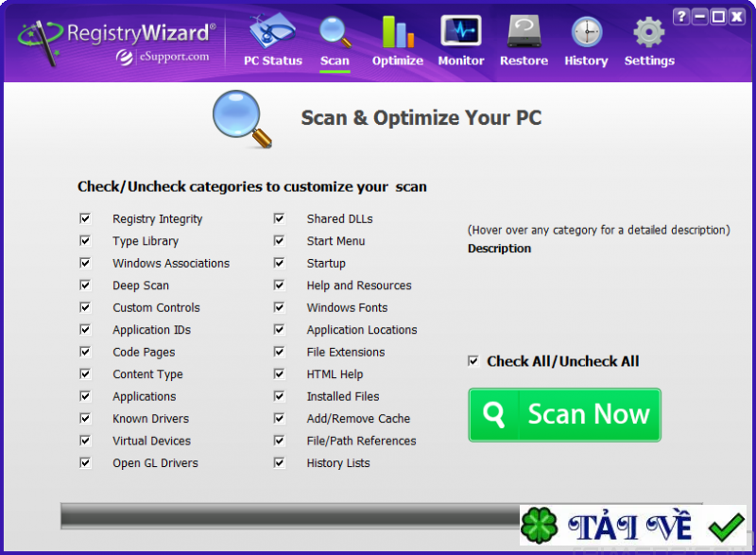Toggle the History Lists checkbox
Viewport: 756px width, 555px height.
pos(279,462)
